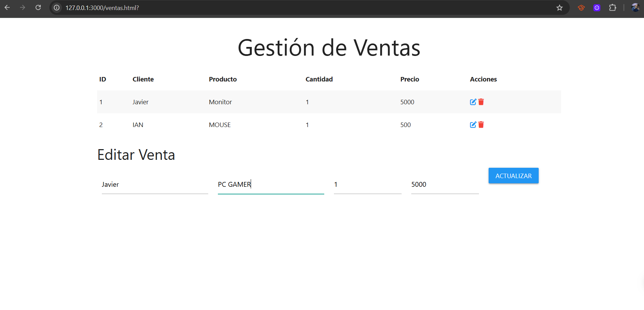The image size is (644, 310).
Task: Click the Acciones column header
Action: click(x=483, y=79)
